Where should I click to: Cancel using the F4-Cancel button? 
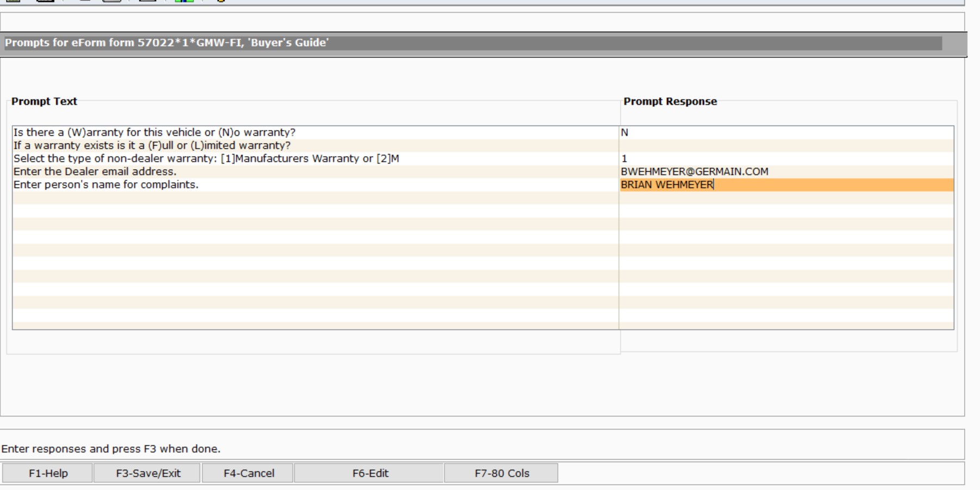click(x=248, y=473)
